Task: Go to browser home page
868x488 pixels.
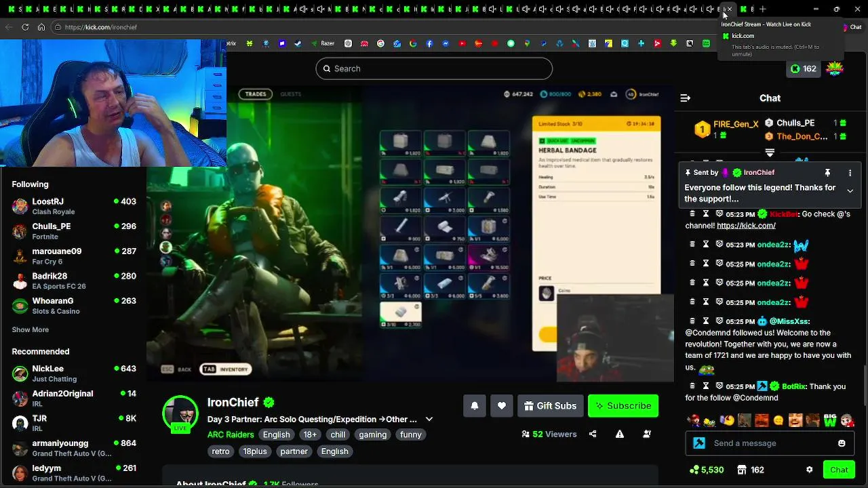Action: point(41,27)
